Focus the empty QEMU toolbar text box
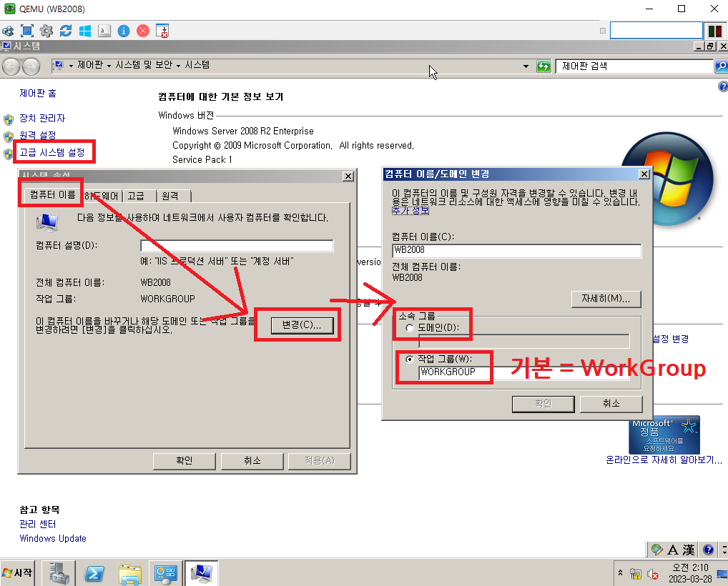This screenshot has width=728, height=586. [x=656, y=31]
